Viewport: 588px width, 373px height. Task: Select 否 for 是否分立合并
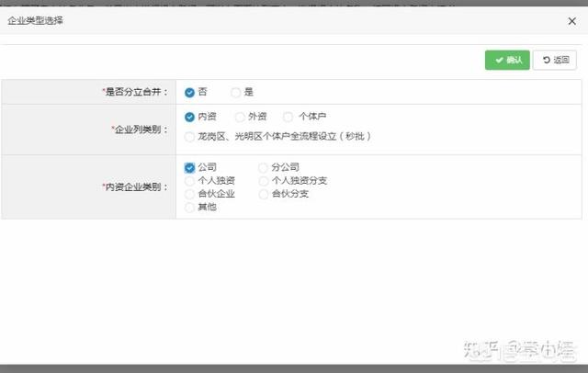click(x=189, y=92)
